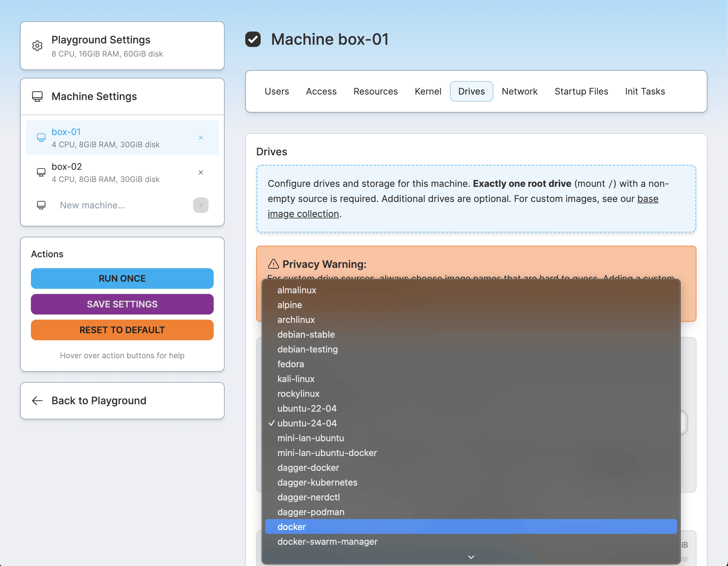Click the box-02 monitor icon
This screenshot has height=566, width=728.
tap(41, 172)
